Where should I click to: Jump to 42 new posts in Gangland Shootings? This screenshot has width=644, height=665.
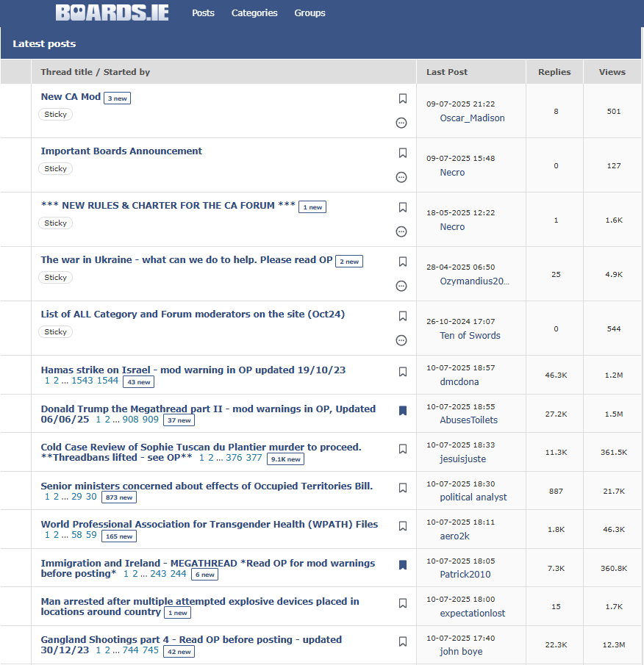tap(179, 652)
